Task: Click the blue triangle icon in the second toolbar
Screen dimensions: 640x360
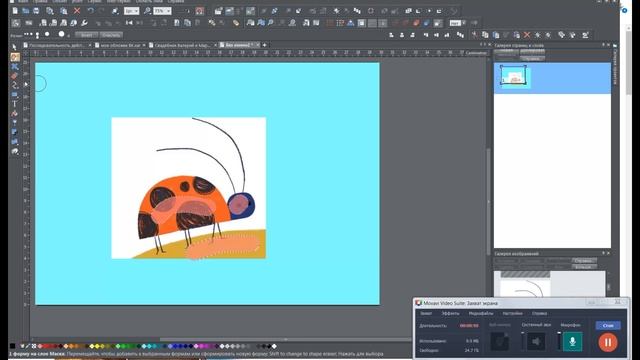Action: coord(351,23)
